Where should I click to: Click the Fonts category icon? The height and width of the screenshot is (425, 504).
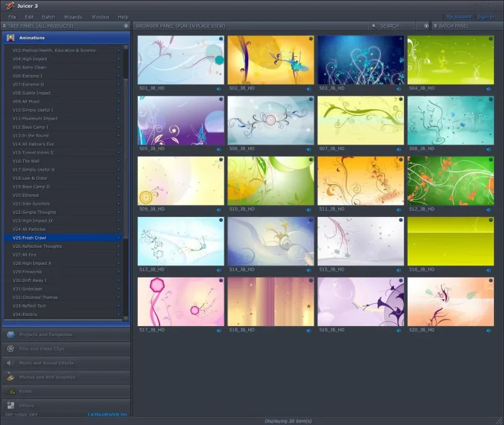click(x=11, y=392)
